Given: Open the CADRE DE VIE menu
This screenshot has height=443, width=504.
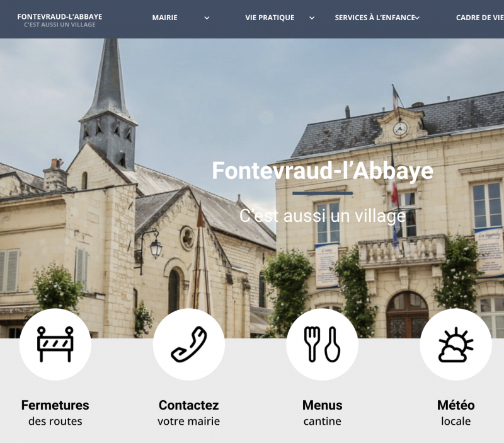Looking at the screenshot, I should tap(480, 18).
